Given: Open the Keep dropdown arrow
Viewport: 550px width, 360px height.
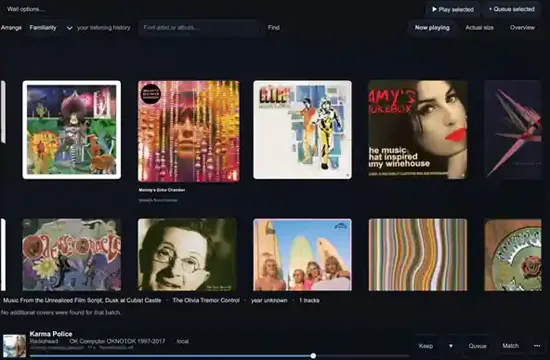Looking at the screenshot, I should [451, 346].
